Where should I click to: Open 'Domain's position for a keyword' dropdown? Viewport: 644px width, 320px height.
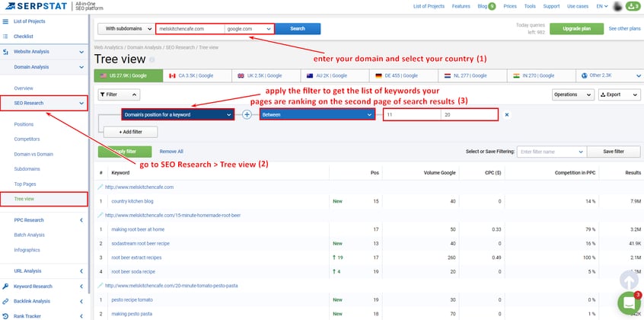point(177,114)
